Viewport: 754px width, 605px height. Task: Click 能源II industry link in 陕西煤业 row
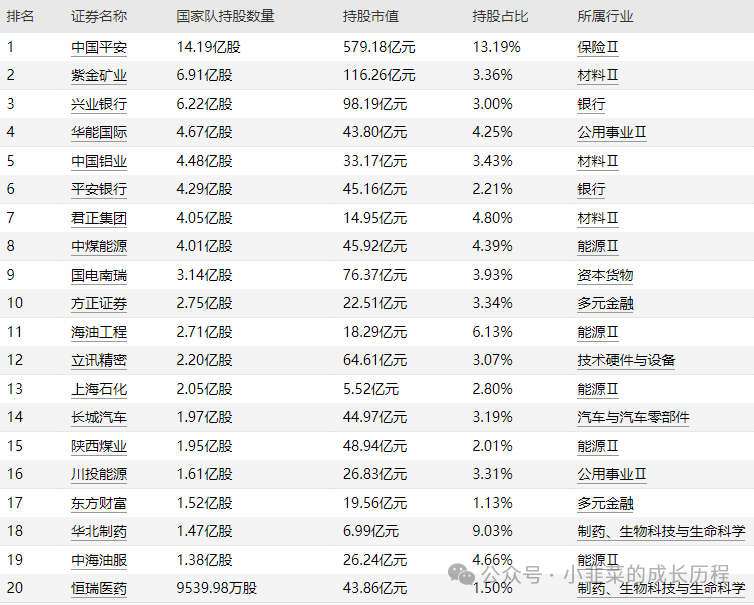(598, 446)
